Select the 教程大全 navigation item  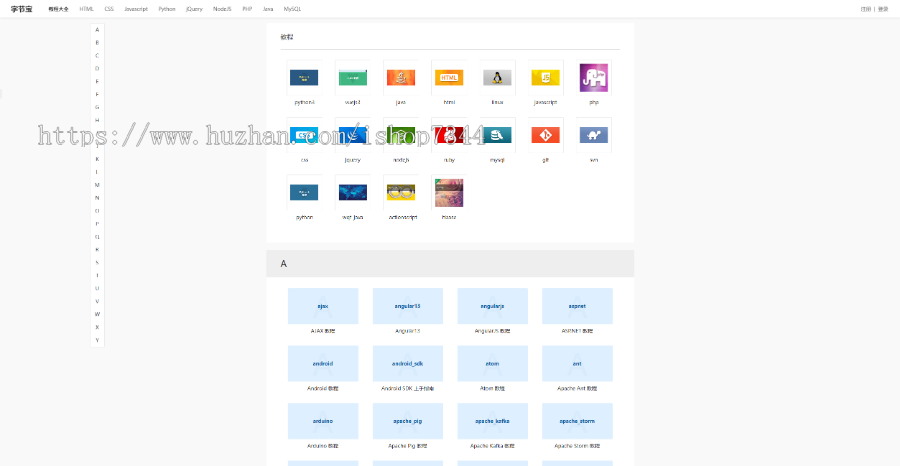59,9
